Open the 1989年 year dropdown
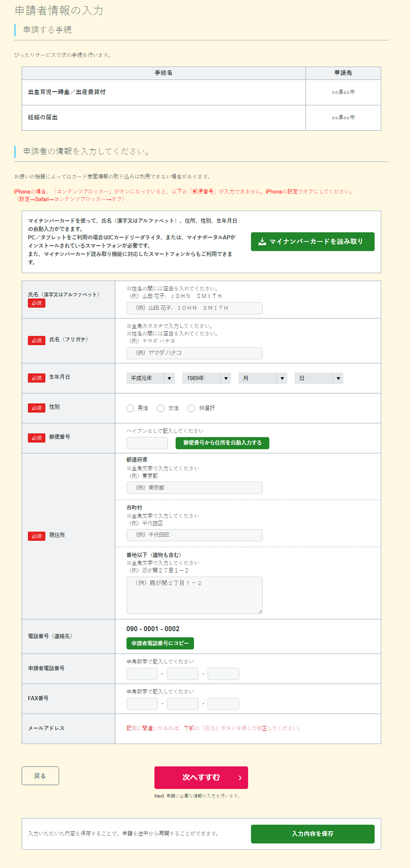 [x=207, y=378]
